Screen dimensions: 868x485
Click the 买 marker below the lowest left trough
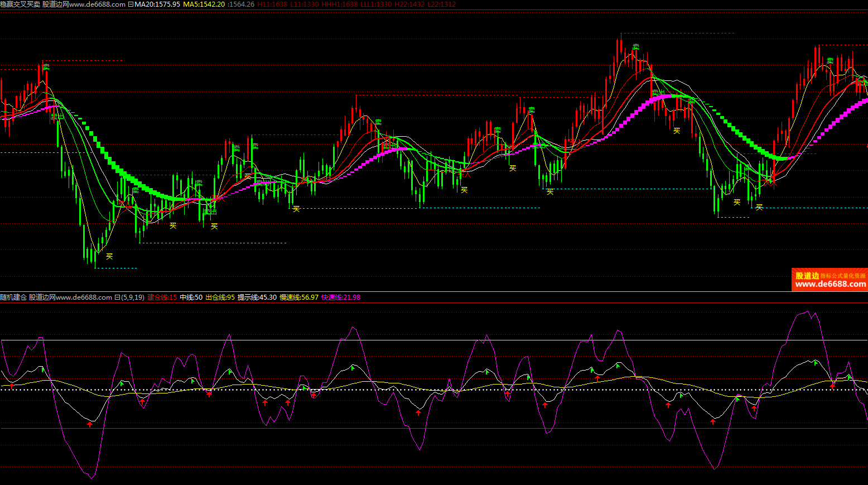(109, 256)
